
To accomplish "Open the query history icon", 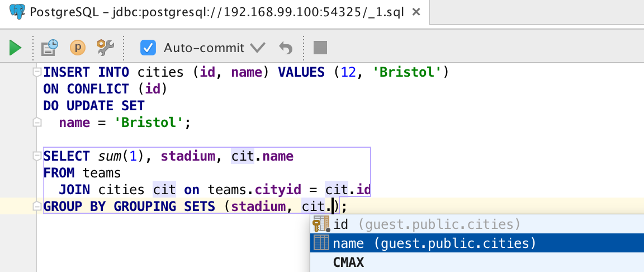I will [50, 48].
